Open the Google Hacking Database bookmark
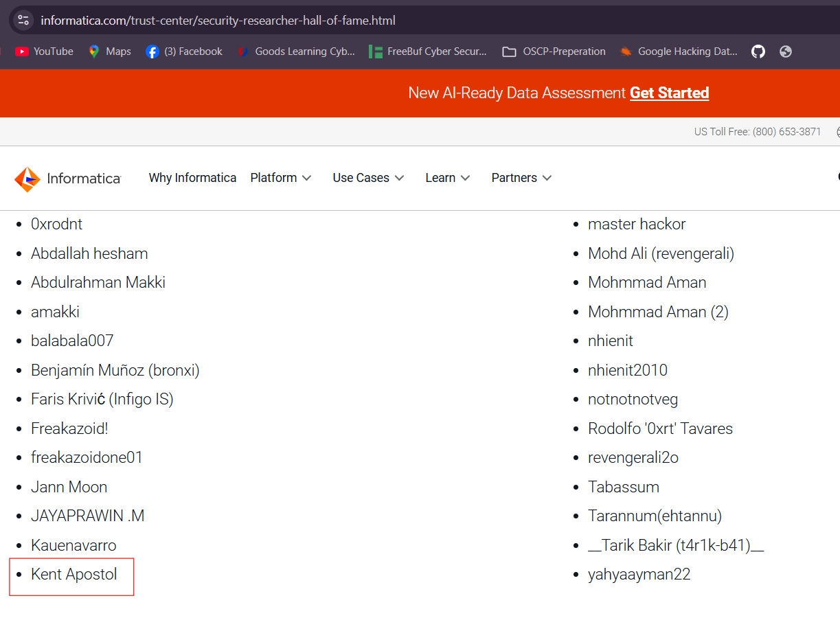Viewport: 840px width, 618px height. (x=679, y=51)
